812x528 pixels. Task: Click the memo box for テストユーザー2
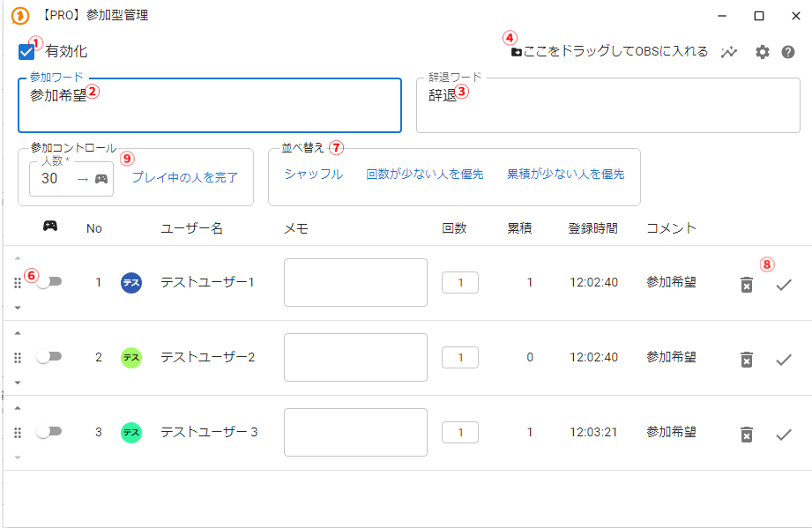[x=355, y=358]
